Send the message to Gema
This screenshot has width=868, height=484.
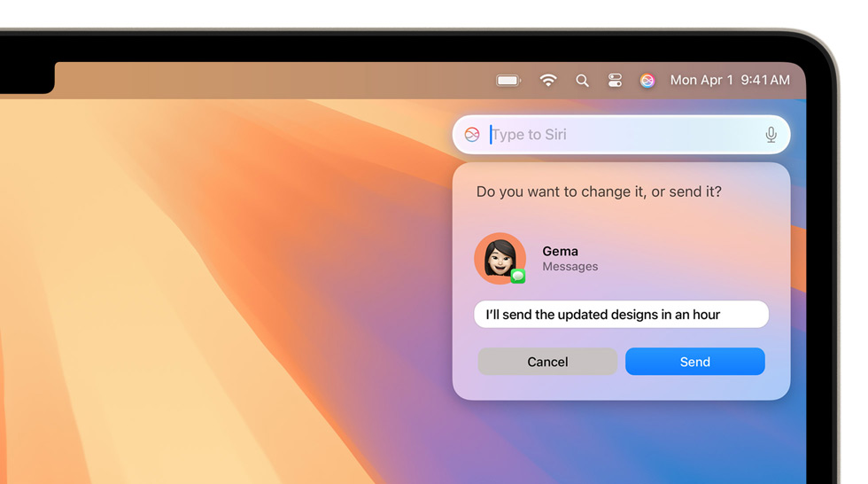[x=694, y=362]
